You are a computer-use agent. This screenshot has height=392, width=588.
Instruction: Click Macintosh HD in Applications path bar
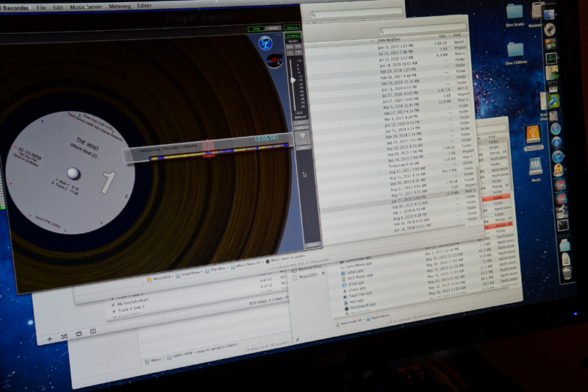(349, 323)
